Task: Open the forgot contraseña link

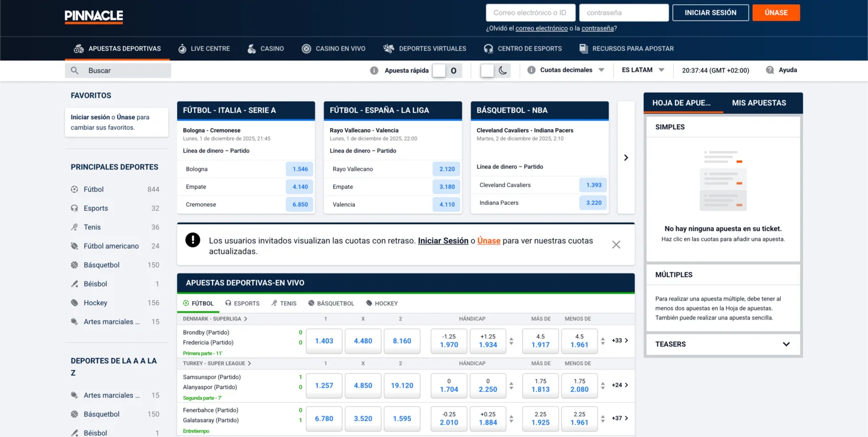Action: pos(598,28)
